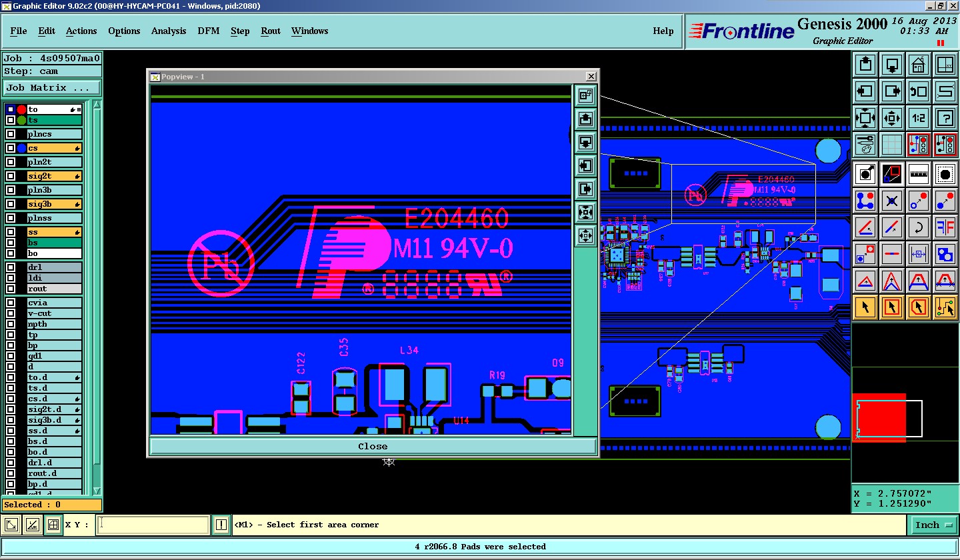Toggle the checkbox for layer ts
Screen dimensions: 960x560
click(x=10, y=120)
